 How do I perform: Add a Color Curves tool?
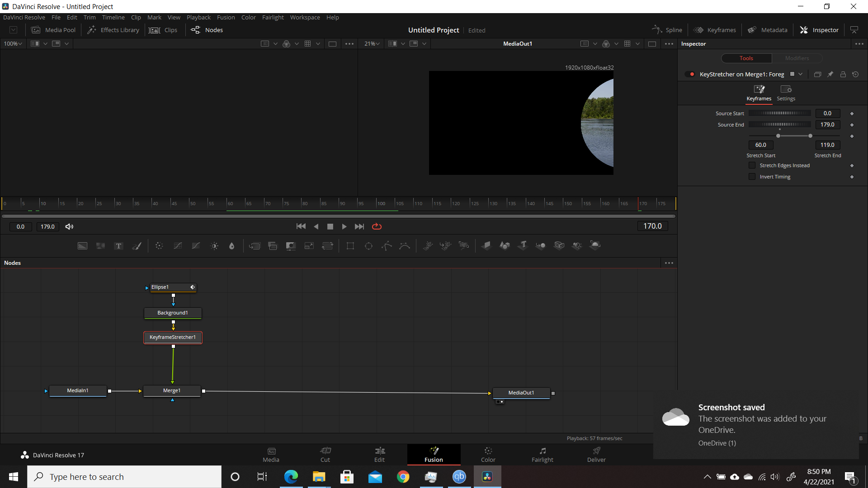(x=178, y=246)
